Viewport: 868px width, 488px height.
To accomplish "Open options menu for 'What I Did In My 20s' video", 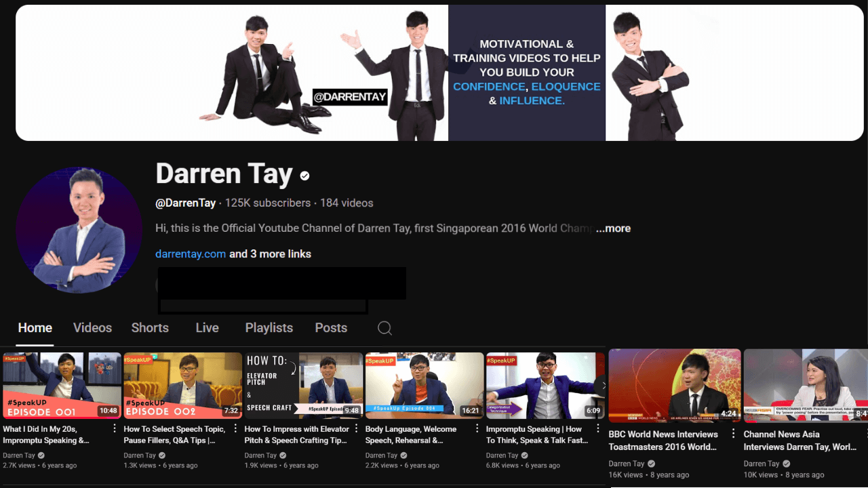I will (115, 429).
